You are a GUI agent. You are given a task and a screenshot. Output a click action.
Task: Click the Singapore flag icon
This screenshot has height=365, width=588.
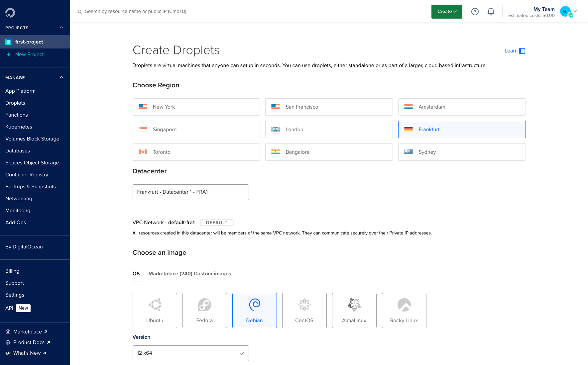143,129
